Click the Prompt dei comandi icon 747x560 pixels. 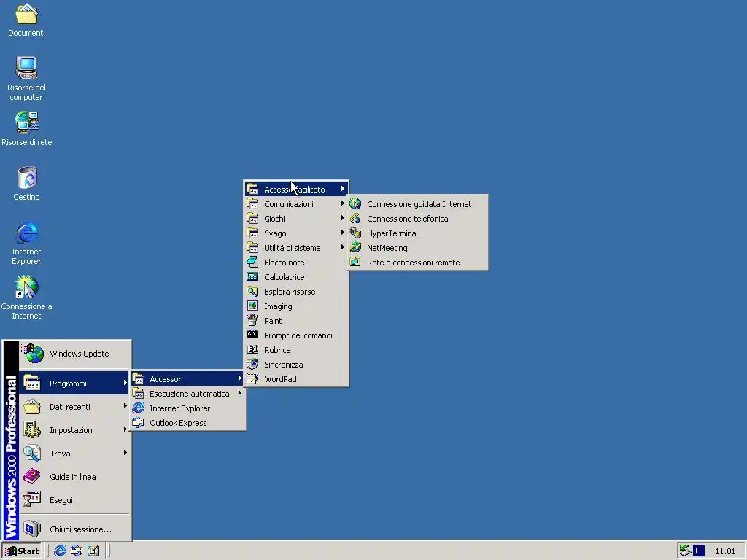click(x=252, y=335)
